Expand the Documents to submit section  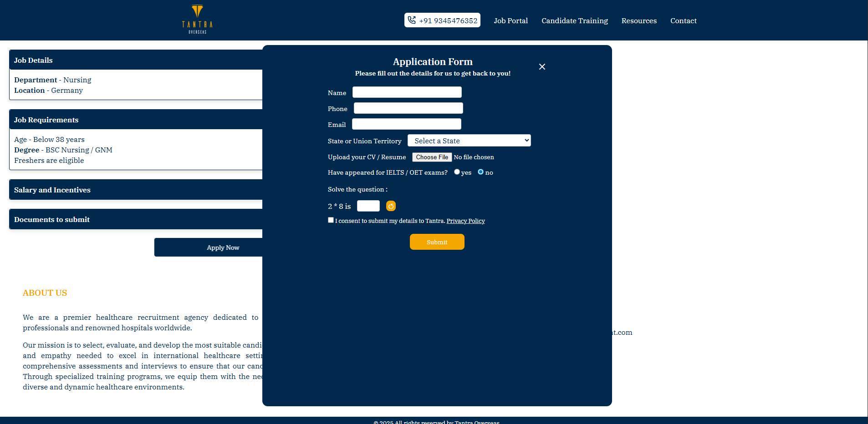tap(136, 219)
